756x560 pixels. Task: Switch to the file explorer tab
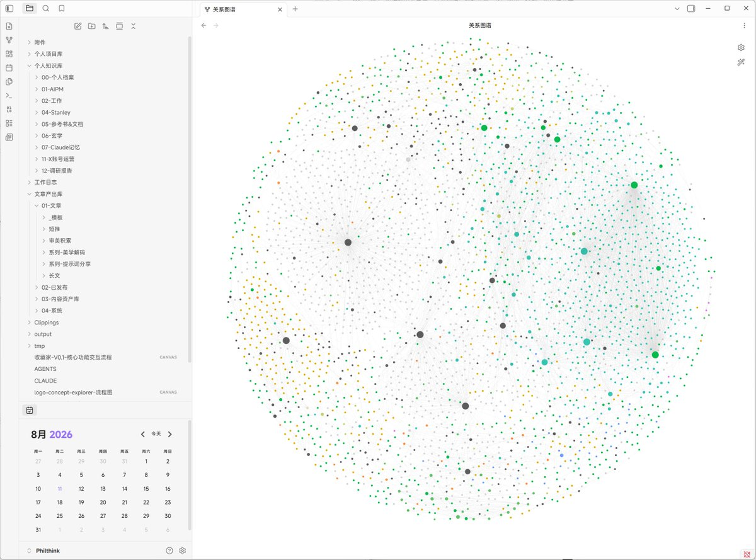pyautogui.click(x=30, y=9)
